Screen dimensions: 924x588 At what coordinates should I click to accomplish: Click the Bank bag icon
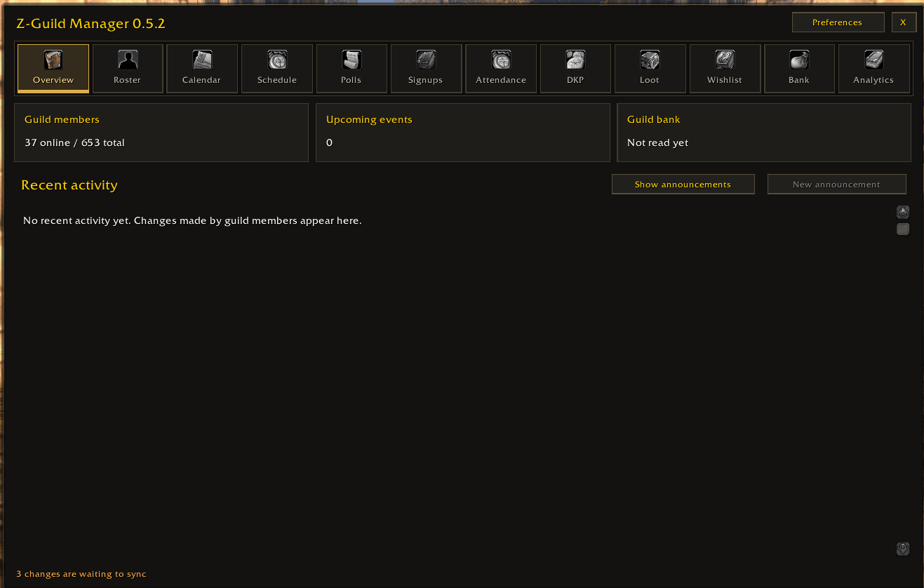click(799, 60)
